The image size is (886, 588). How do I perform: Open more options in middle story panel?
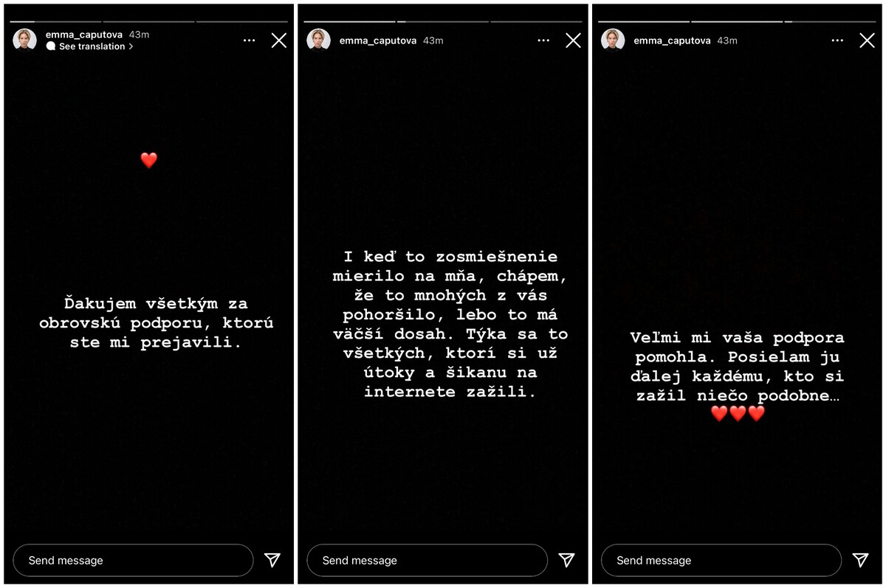543,41
